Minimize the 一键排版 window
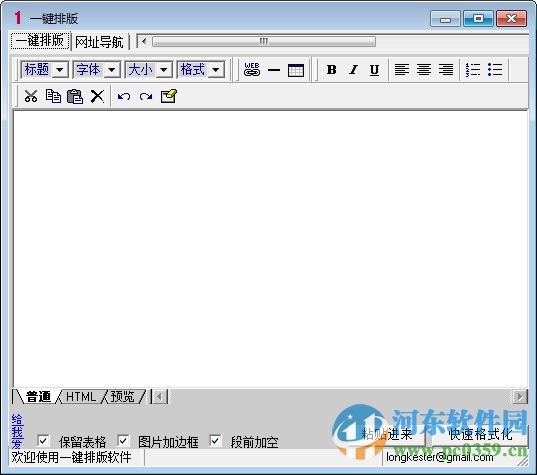Screen dimensions: 537x475 point(445,18)
